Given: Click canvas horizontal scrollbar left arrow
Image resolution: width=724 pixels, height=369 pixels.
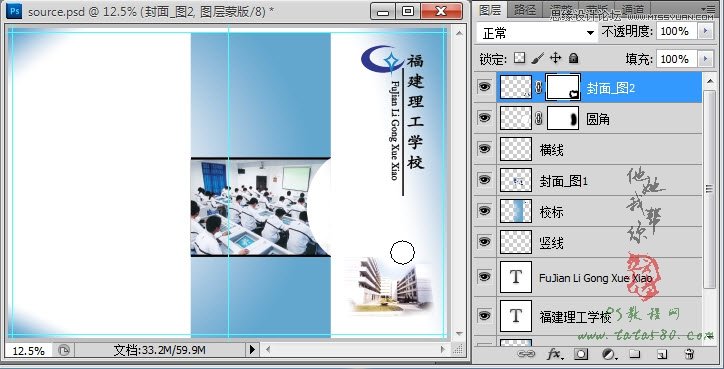Looking at the screenshot, I should pyautogui.click(x=268, y=350).
